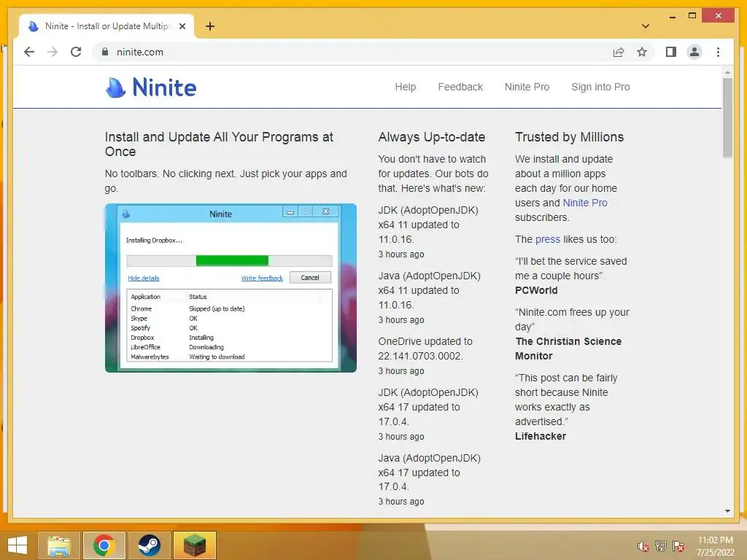Click the scrollbar up arrow

[x=727, y=72]
